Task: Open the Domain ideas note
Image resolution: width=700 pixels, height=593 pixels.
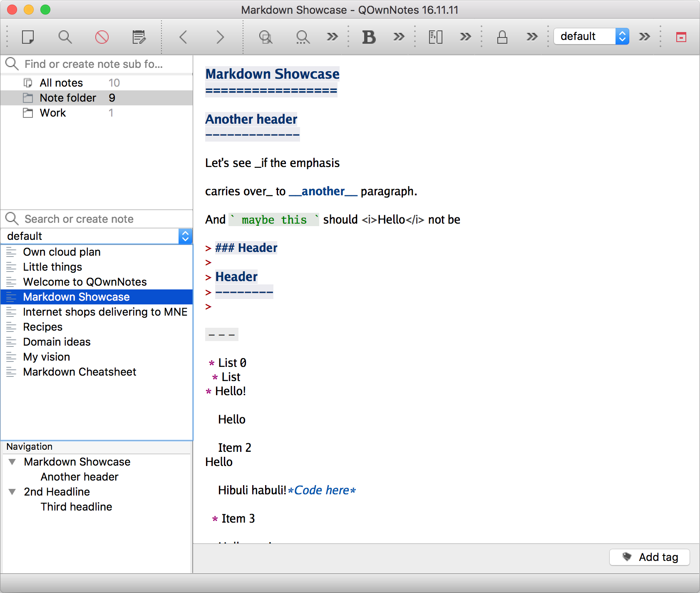Action: point(97,342)
